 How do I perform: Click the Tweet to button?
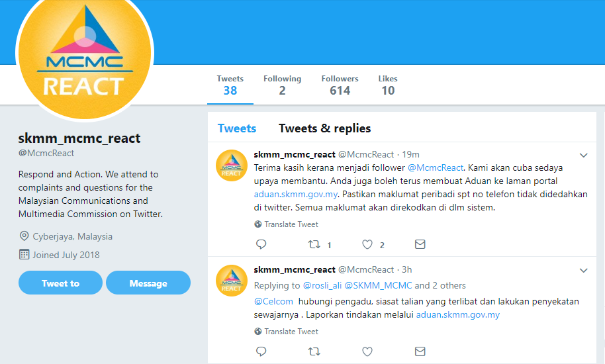tap(60, 283)
